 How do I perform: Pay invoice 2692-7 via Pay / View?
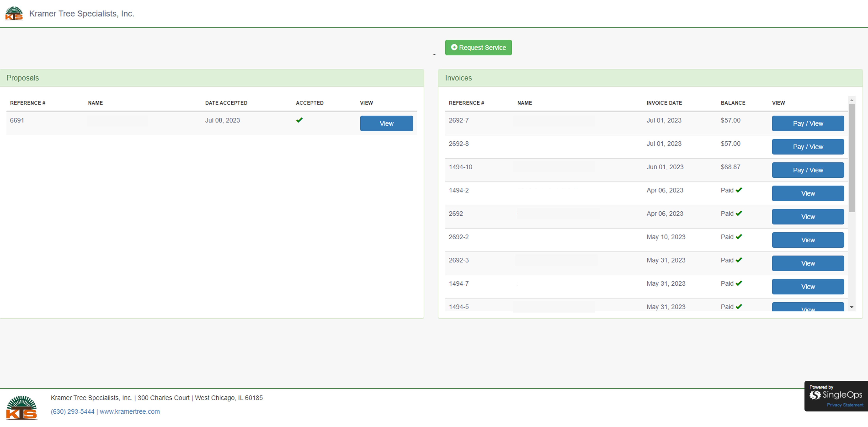(x=808, y=123)
